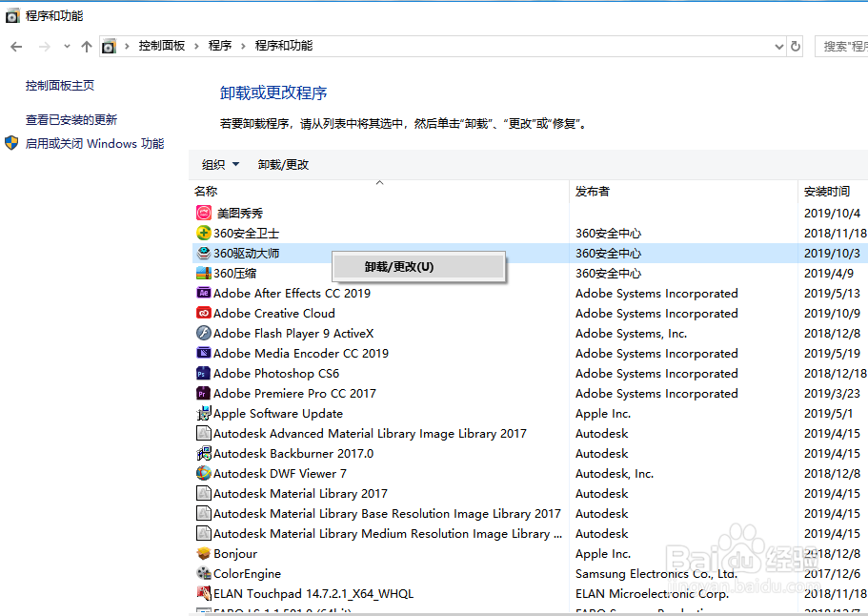Viewport: 868px width, 616px height.
Task: Click 程序和功能 in the breadcrumb
Action: 283,46
